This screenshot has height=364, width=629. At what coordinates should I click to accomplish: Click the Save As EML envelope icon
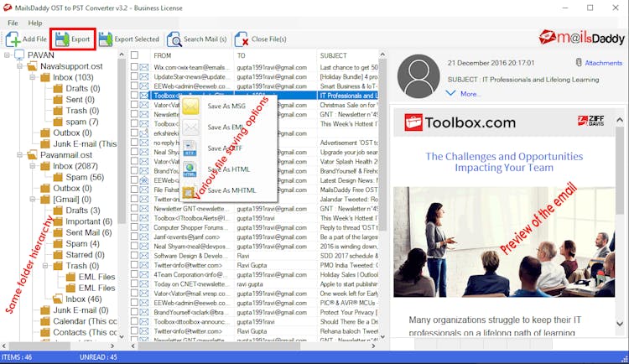(190, 127)
